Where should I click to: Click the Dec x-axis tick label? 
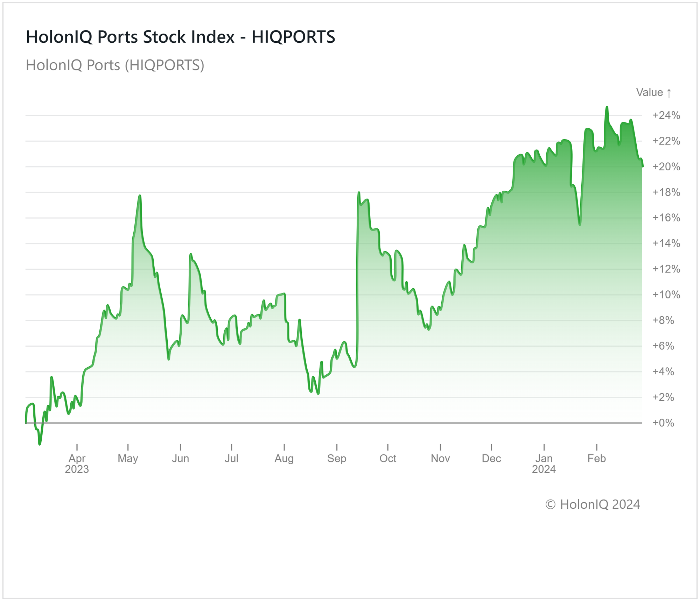tap(491, 458)
